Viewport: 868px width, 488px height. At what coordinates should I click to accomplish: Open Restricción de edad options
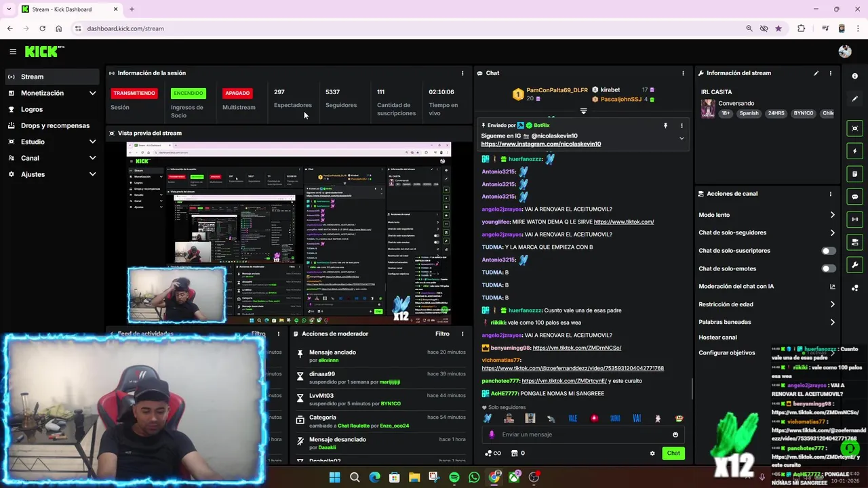pyautogui.click(x=766, y=304)
